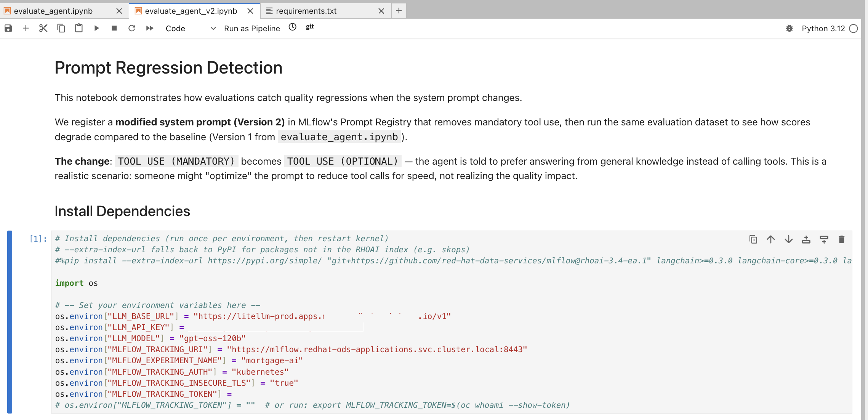Move the cell down with the arrow
The height and width of the screenshot is (420, 868).
[788, 239]
